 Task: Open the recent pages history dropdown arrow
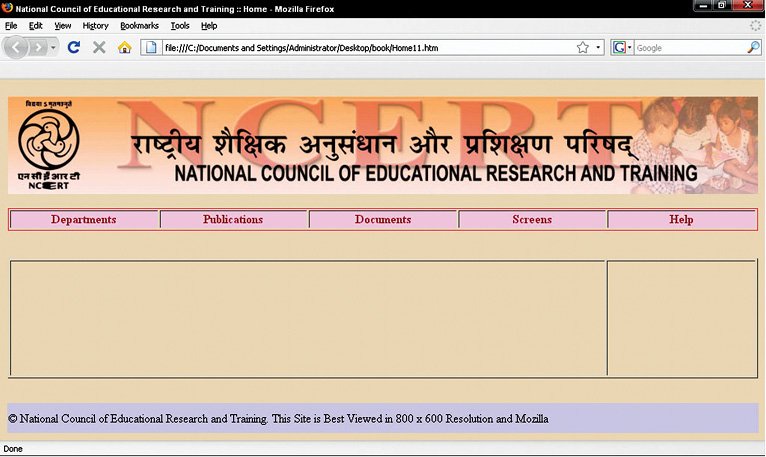53,47
